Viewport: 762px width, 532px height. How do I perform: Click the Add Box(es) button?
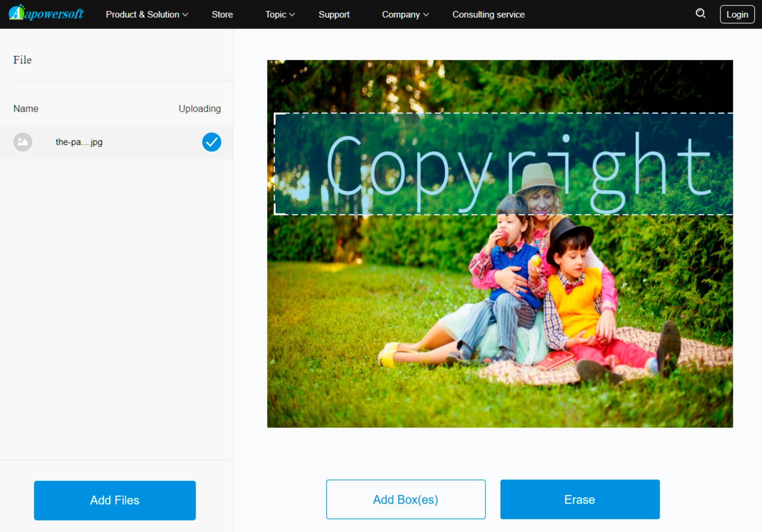click(405, 499)
